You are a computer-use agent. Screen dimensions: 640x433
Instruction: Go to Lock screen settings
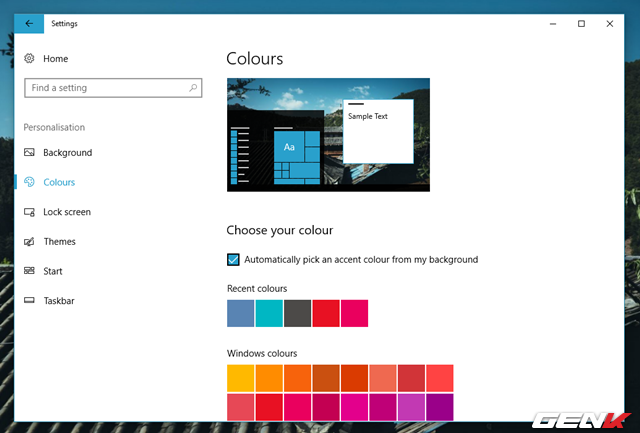[67, 212]
